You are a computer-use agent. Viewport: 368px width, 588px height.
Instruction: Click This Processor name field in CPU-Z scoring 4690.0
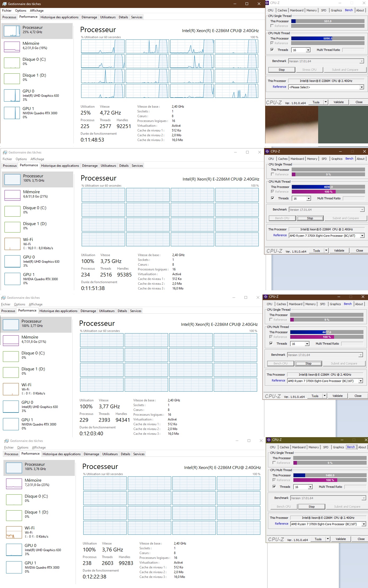(x=326, y=229)
